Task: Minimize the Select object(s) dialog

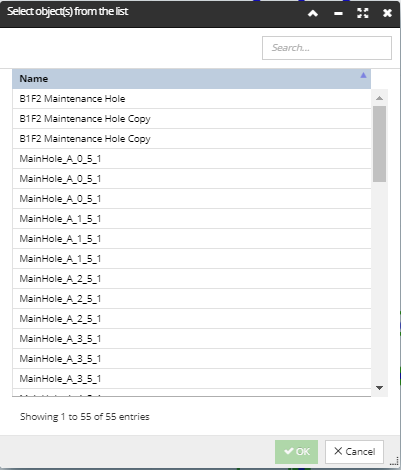Action: 338,13
